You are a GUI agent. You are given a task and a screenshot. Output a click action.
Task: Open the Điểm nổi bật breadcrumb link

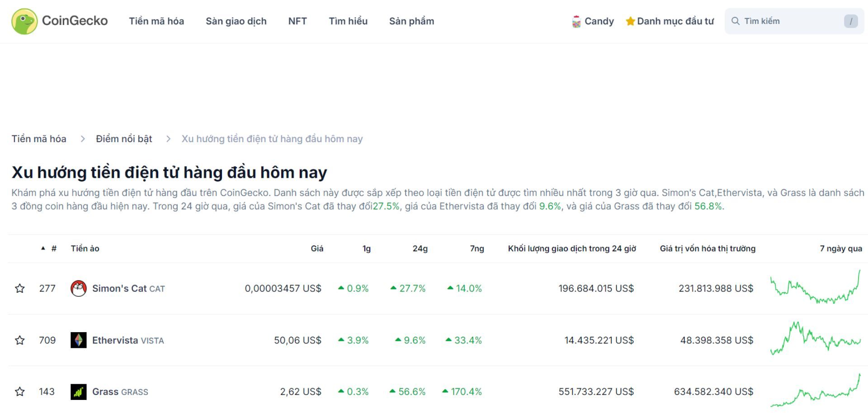[x=124, y=138]
